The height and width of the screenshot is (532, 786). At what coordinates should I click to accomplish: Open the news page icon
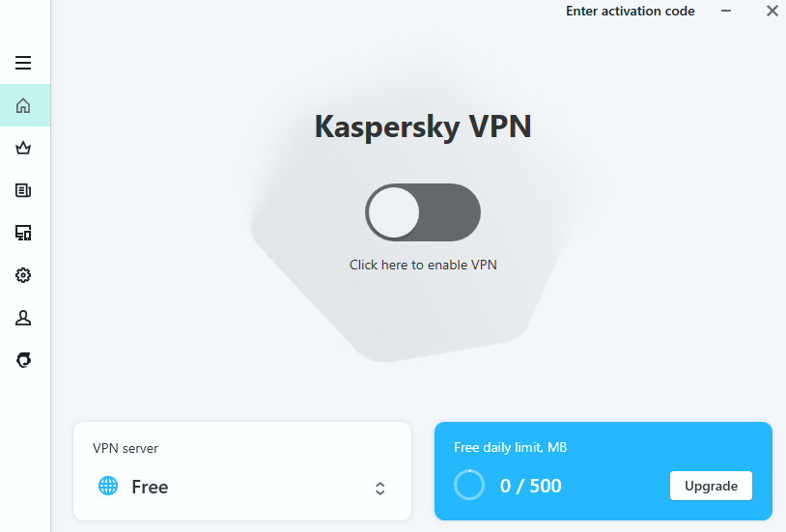pyautogui.click(x=23, y=190)
